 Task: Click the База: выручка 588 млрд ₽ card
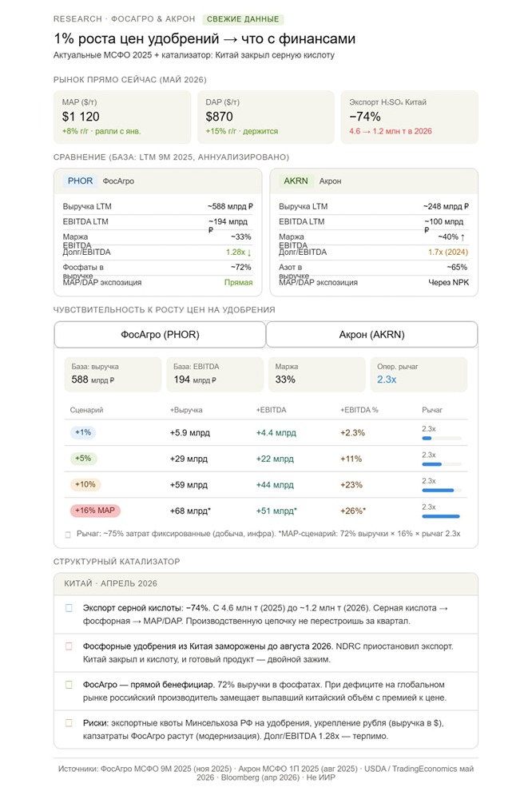coord(113,374)
